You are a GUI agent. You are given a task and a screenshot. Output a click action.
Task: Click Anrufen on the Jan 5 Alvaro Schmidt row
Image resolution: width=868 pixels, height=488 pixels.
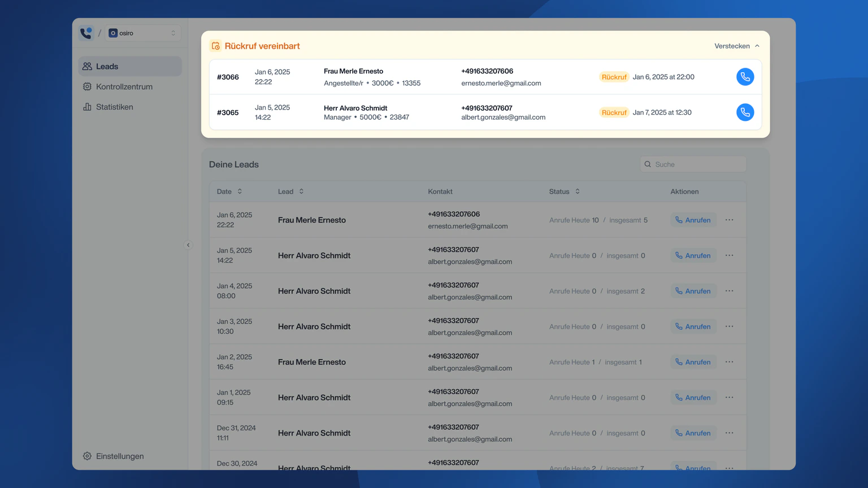(693, 255)
